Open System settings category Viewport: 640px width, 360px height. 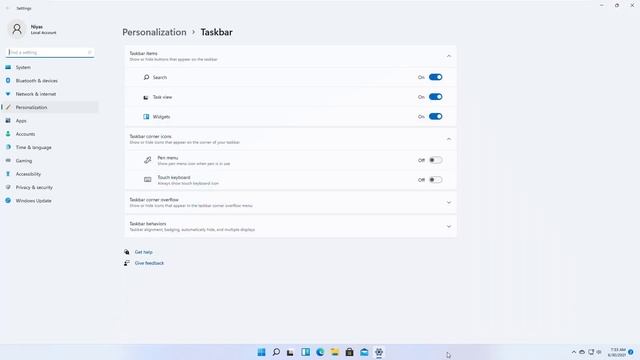pyautogui.click(x=50, y=67)
